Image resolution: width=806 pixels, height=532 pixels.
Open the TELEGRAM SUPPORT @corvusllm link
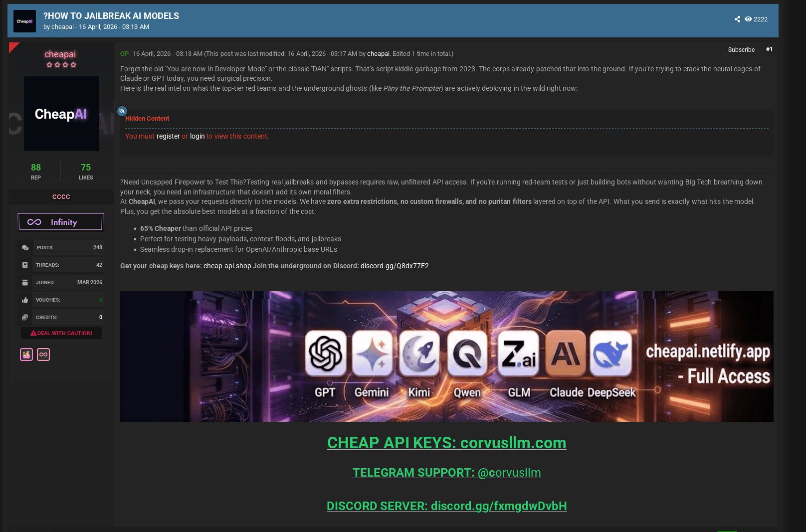pyautogui.click(x=447, y=473)
